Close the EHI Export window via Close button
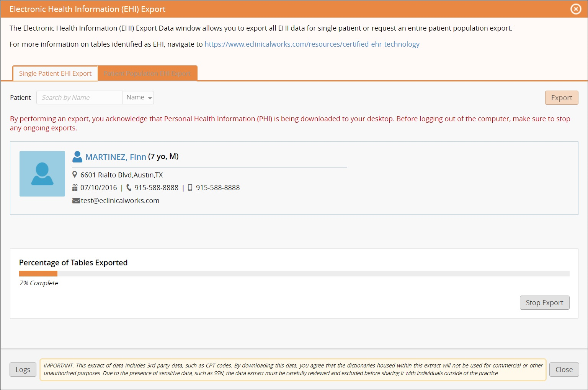588x390 pixels. [564, 369]
